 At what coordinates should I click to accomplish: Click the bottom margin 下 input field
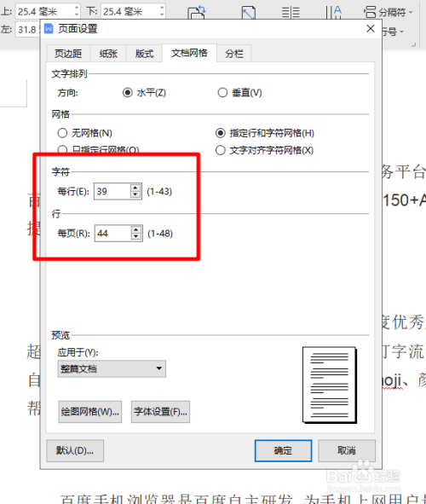click(x=130, y=12)
